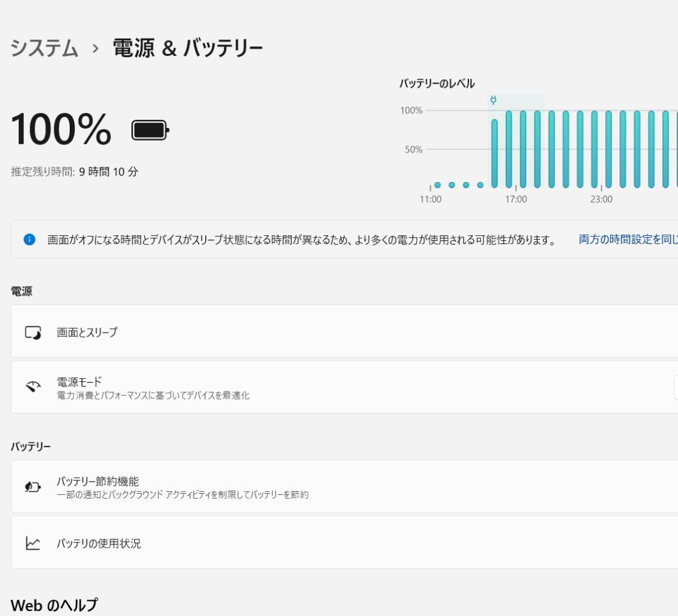The image size is (678, 616).
Task: Click the monitor icon beside 画面とスリープ
Action: (x=33, y=332)
